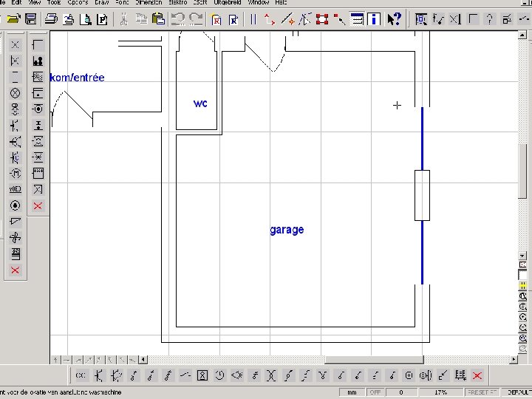Click the blue 'R' page icon in toolbar
This screenshot has height=399, width=532.
[233, 18]
